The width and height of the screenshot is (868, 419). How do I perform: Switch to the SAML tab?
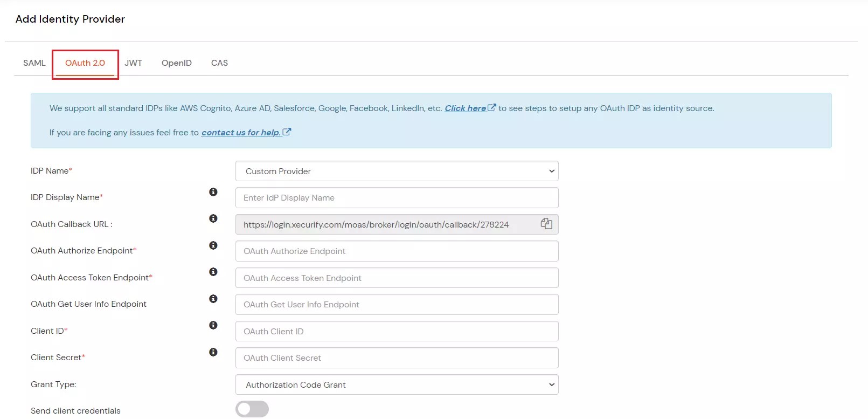point(34,63)
